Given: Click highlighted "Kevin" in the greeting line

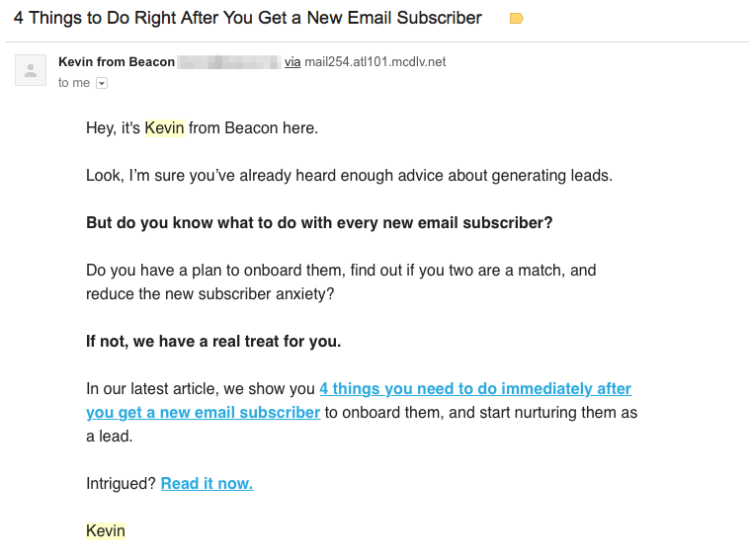Looking at the screenshot, I should click(x=164, y=128).
